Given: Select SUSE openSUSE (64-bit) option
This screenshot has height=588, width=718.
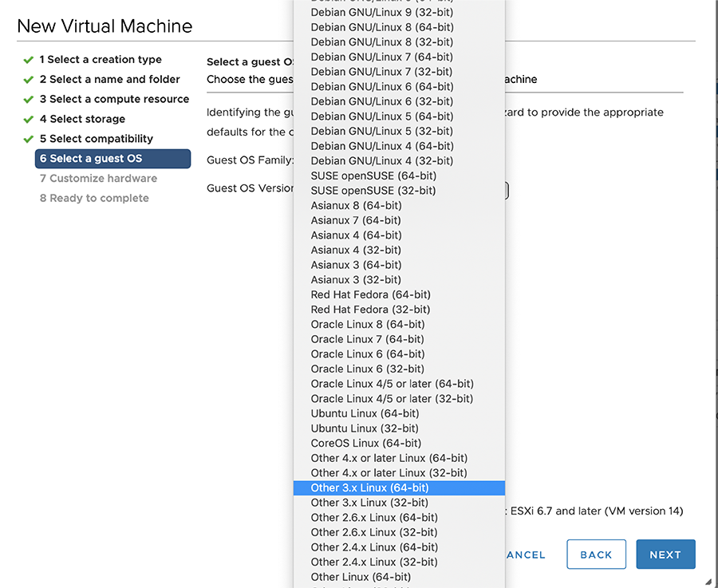Looking at the screenshot, I should 399,176.
